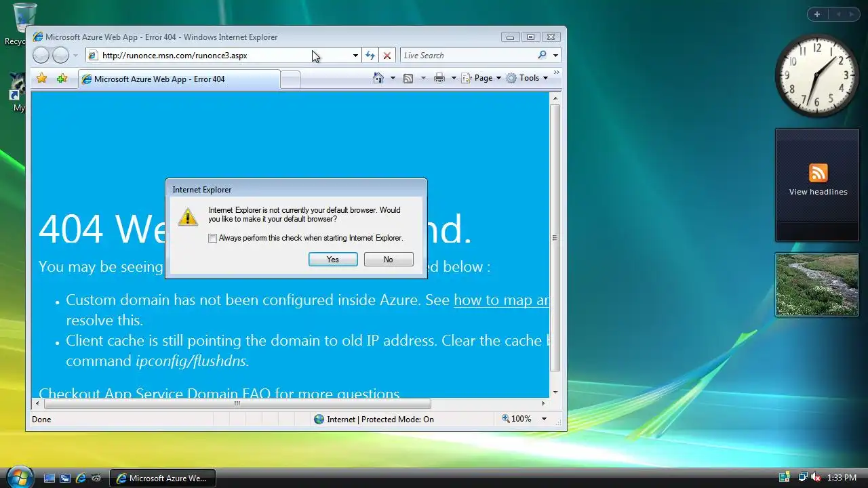Screen dimensions: 868x488
Task: Click the Internet Explorer Forward button
Action: tap(61, 56)
